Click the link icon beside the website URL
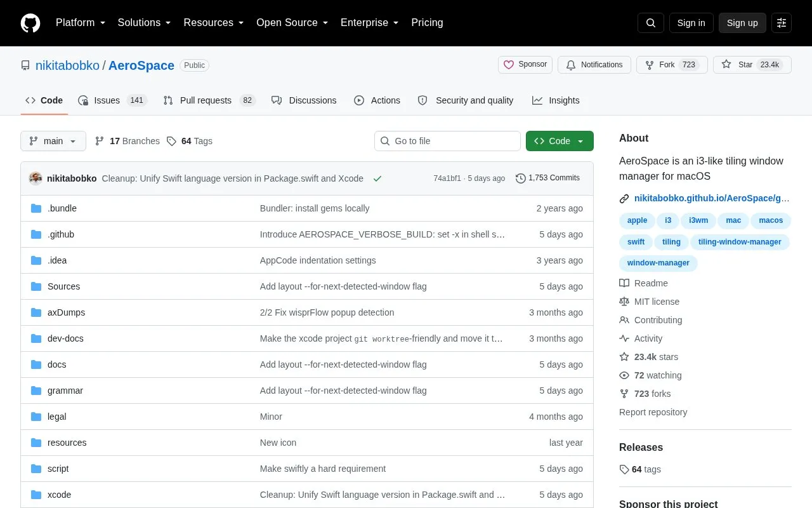 [x=624, y=198]
